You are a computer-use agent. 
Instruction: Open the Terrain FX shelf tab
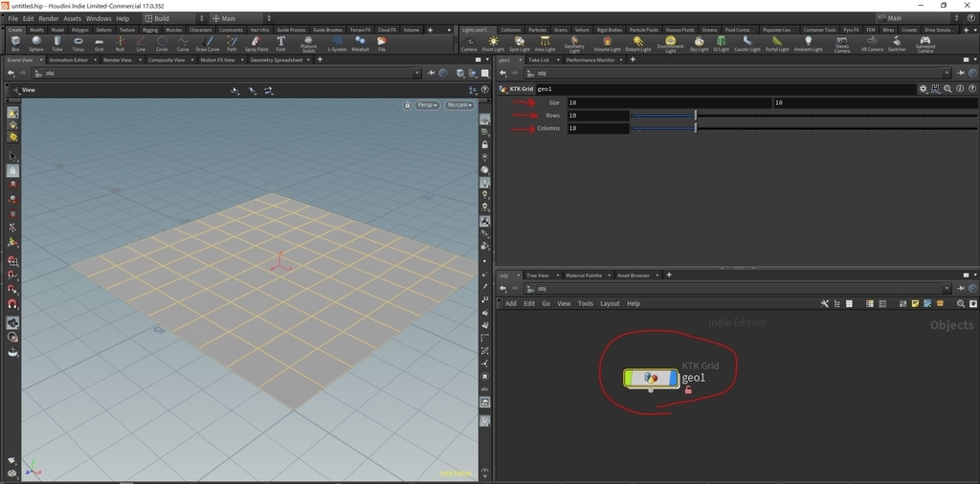[360, 30]
